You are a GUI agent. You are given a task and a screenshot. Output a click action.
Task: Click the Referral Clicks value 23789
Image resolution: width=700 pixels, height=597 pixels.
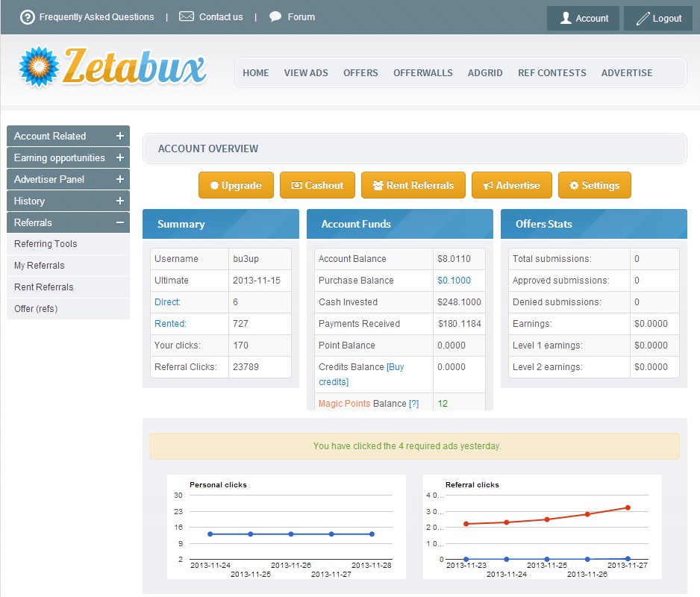[x=246, y=367]
